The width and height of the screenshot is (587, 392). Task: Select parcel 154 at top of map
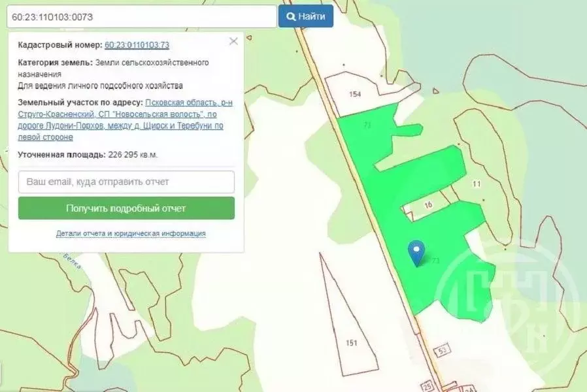point(354,93)
